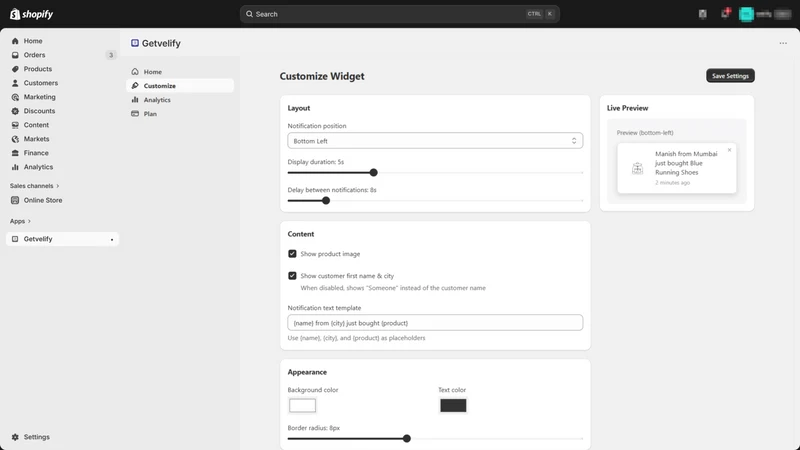
Task: Click the Getvelify pin dot in sidebar
Action: click(112, 239)
